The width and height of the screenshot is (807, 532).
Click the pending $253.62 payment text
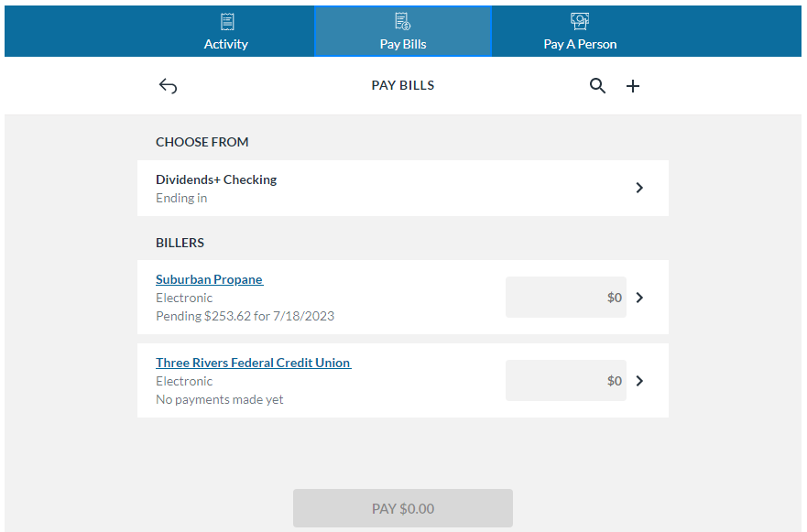[x=245, y=316]
